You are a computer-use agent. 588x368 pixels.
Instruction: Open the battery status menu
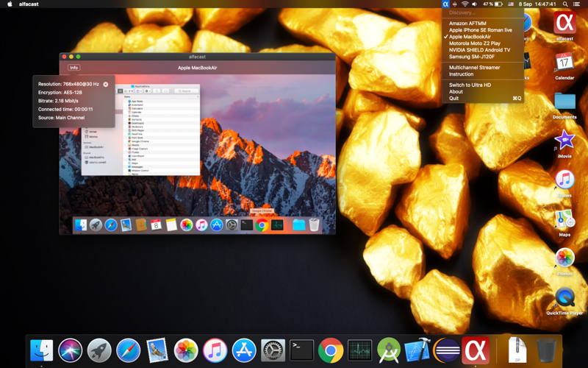[x=498, y=4]
